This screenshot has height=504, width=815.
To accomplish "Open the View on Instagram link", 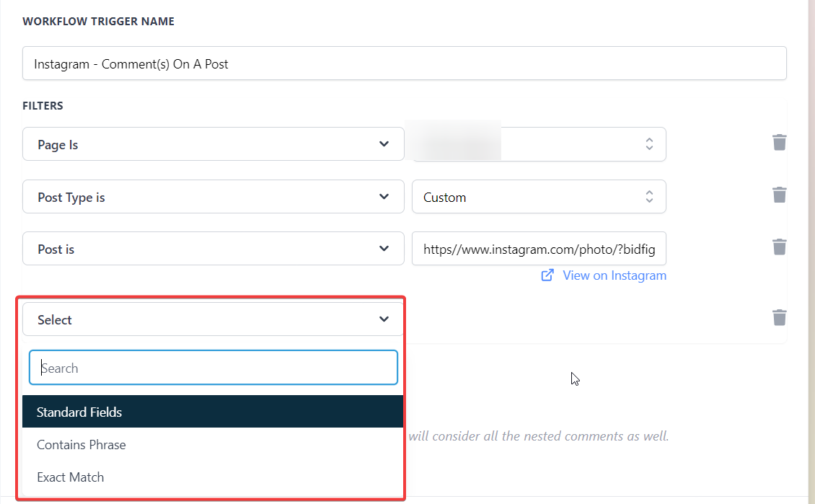I will coord(614,275).
